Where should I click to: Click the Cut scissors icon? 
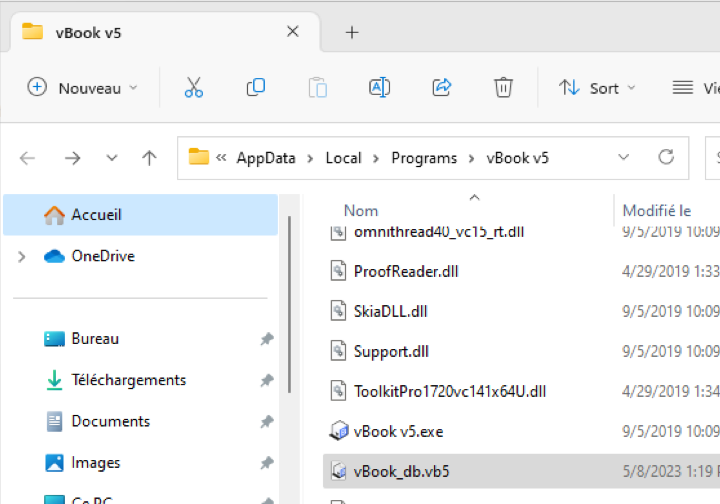(194, 88)
